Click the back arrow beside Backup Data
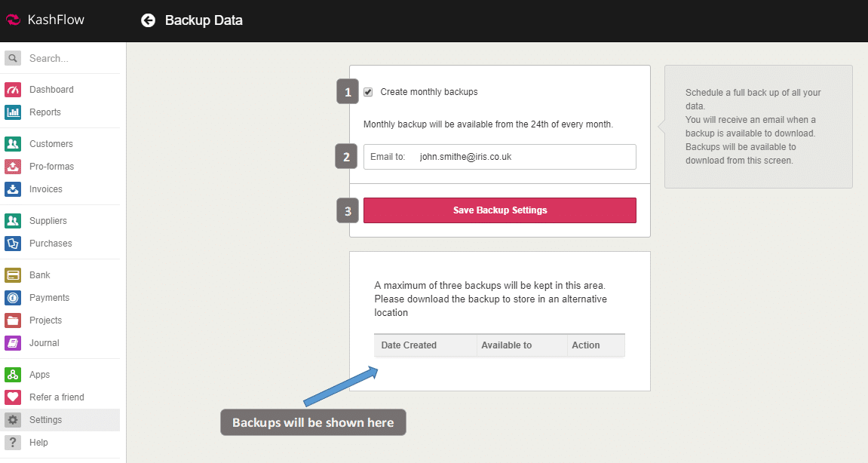 [148, 20]
